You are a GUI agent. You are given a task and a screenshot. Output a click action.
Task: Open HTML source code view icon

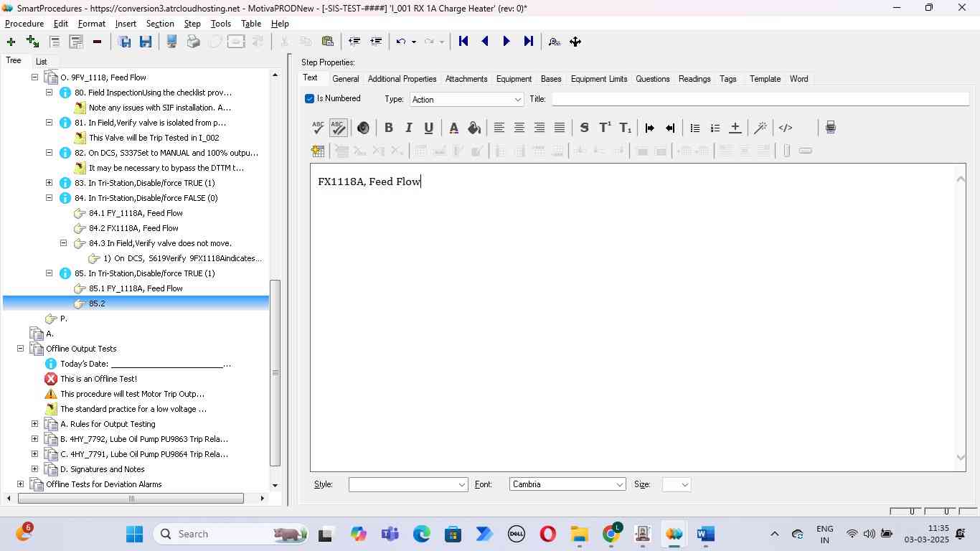(x=786, y=128)
